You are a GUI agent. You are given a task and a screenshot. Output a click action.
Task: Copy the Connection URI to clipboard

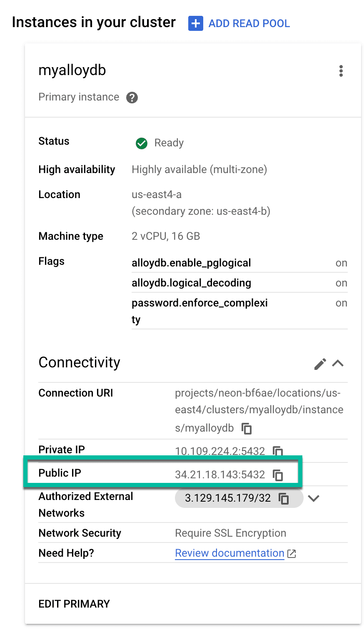click(x=247, y=428)
